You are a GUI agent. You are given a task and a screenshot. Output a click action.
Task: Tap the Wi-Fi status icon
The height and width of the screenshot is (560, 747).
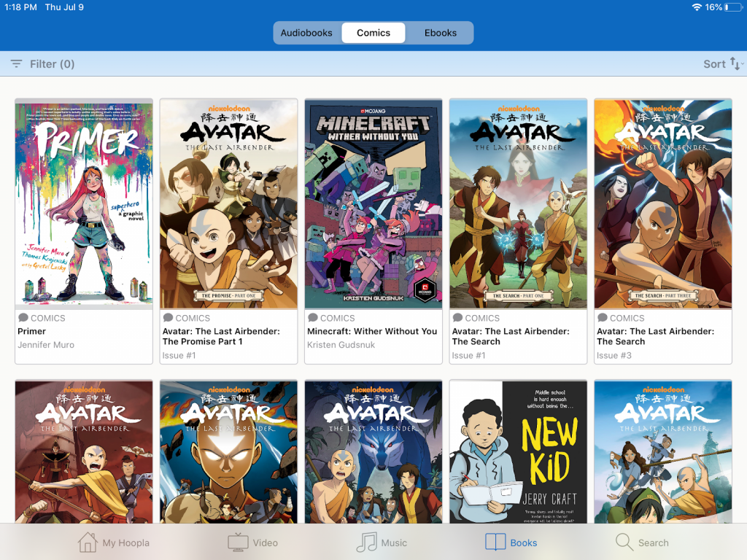697,7
